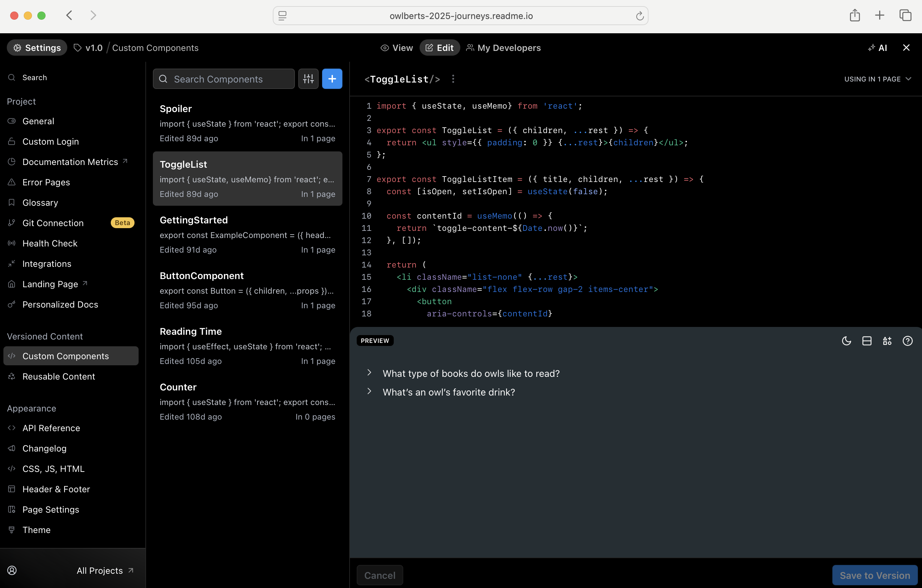Click the Cancel button
Viewport: 922px width, 588px height.
(379, 575)
